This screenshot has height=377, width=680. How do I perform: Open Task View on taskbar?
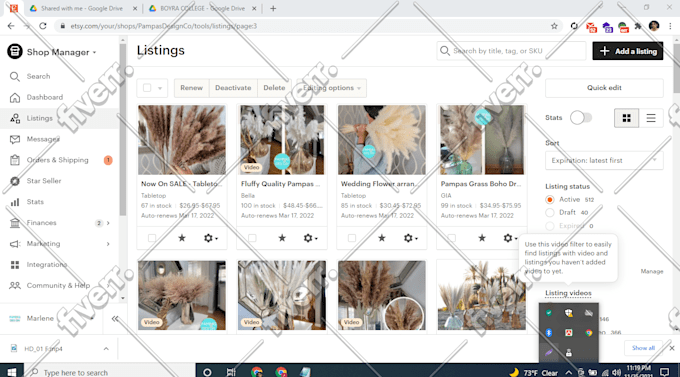click(x=231, y=372)
